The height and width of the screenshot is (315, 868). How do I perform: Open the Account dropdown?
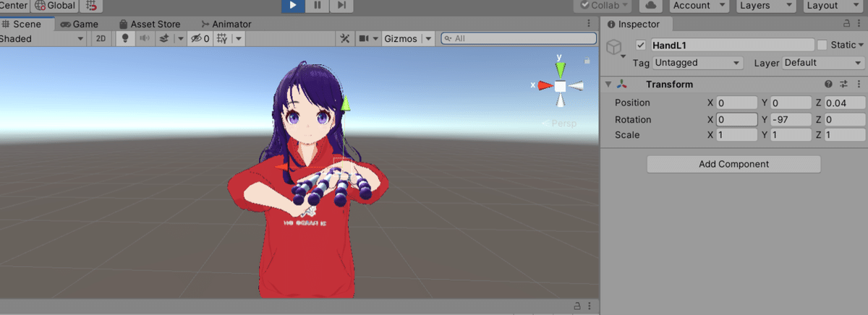pyautogui.click(x=699, y=5)
